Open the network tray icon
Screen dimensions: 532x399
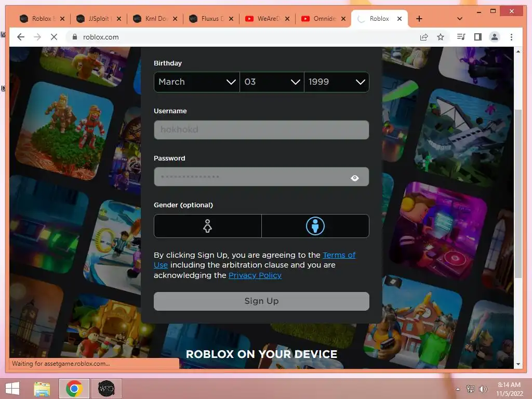(471, 389)
